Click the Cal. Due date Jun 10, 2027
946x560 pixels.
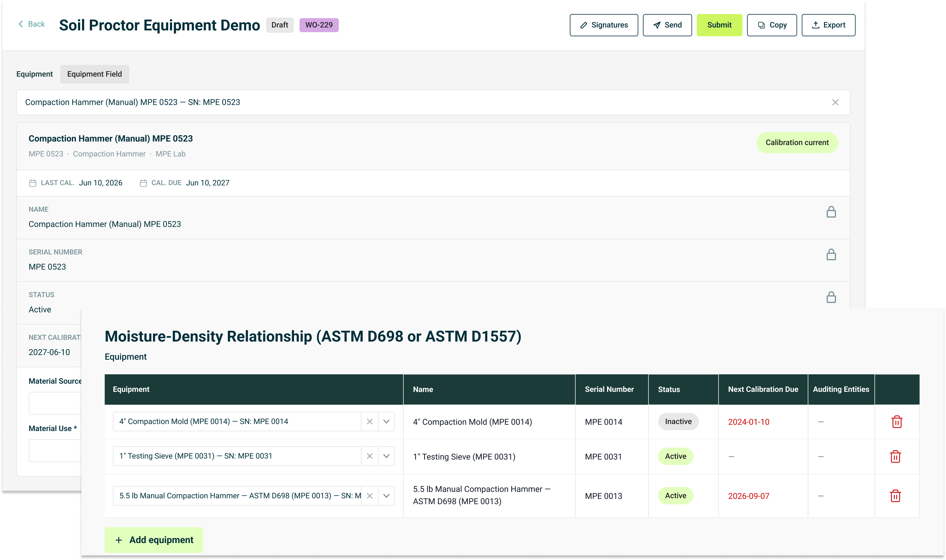pos(208,183)
